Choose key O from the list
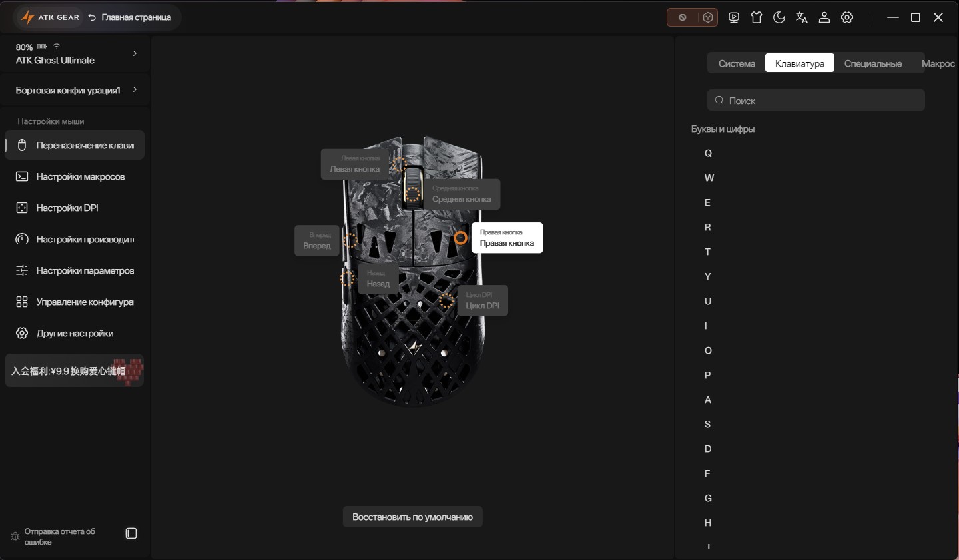The height and width of the screenshot is (560, 959). pos(708,350)
